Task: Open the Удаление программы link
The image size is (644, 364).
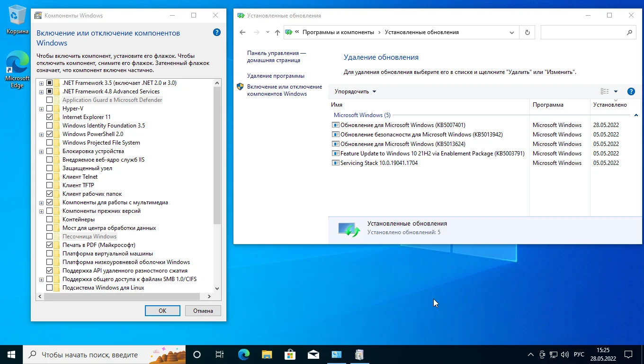Action: (x=276, y=76)
